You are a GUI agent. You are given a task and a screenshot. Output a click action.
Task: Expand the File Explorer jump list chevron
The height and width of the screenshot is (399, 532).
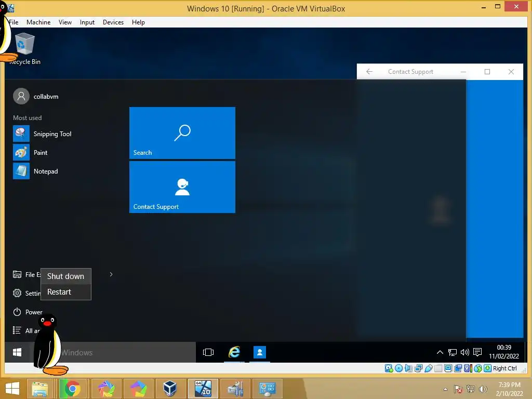(x=111, y=274)
